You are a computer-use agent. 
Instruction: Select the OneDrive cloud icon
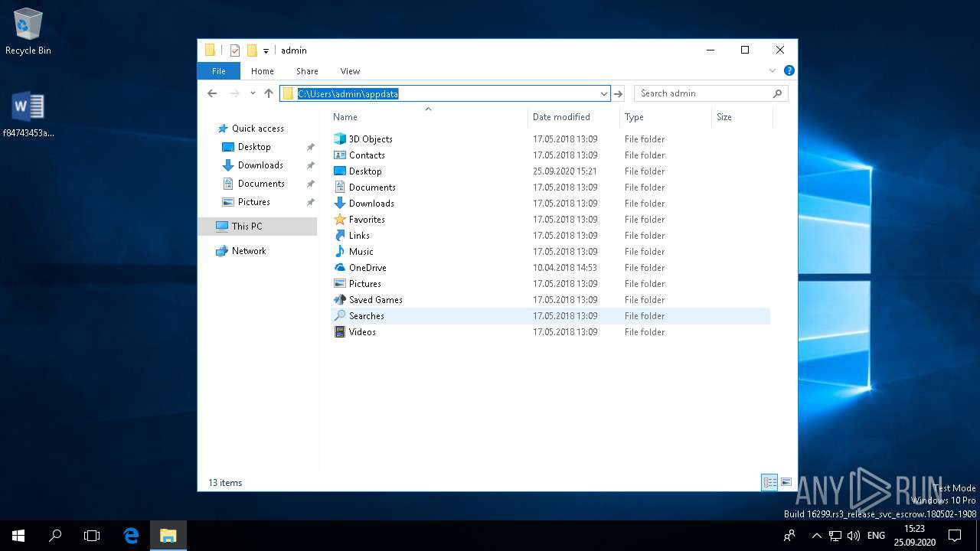click(340, 268)
